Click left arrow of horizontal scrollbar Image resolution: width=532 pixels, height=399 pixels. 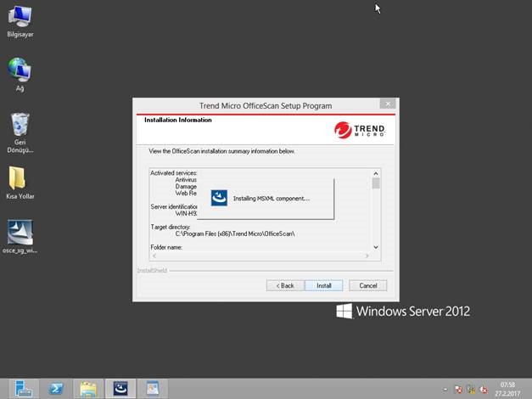click(154, 256)
